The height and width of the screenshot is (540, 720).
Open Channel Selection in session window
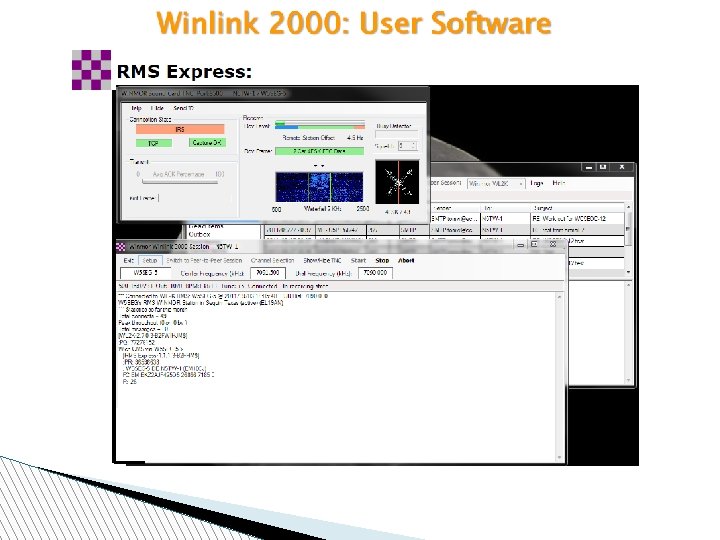point(272,260)
